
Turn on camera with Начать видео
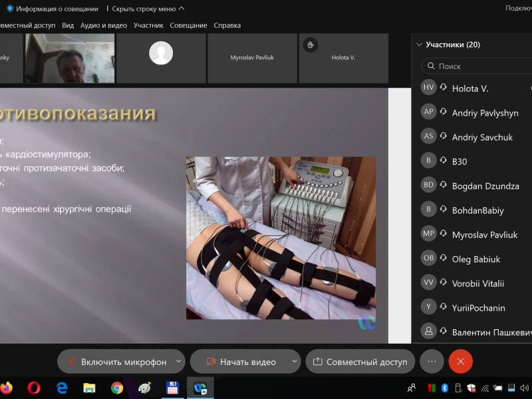(x=241, y=362)
